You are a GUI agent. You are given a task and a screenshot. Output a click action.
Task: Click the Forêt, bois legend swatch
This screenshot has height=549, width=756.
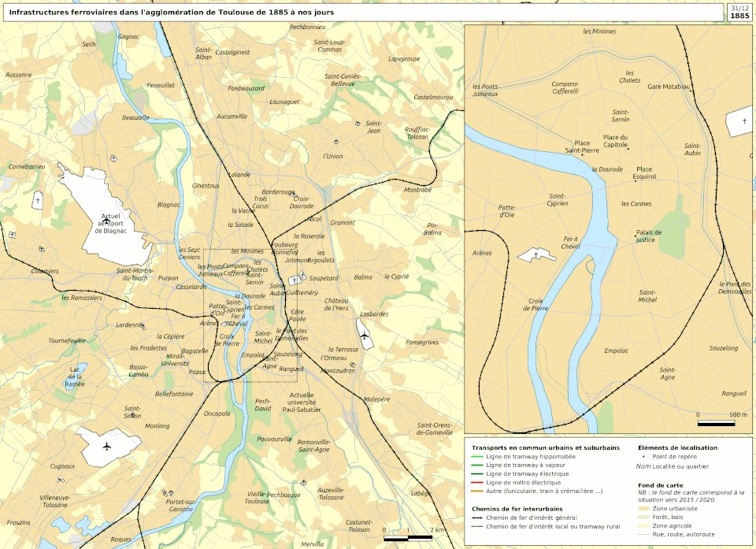tap(643, 517)
